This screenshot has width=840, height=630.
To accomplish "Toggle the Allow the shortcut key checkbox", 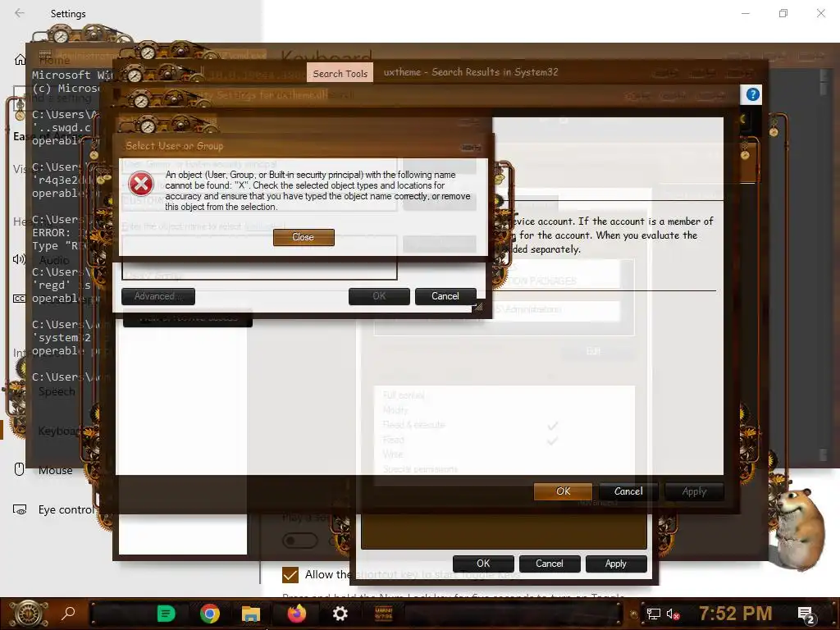I will click(x=290, y=575).
